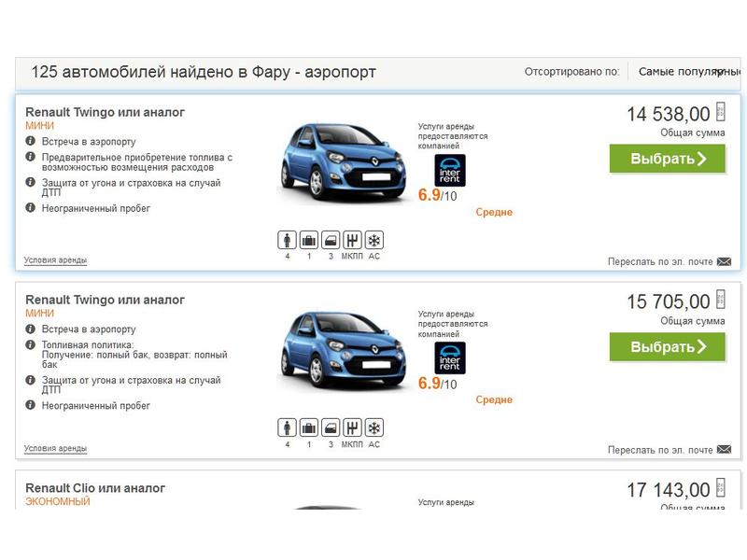Click the МКПП gearbox icon in 15 705,00 offer
Screen dimensions: 747x560
click(x=352, y=427)
